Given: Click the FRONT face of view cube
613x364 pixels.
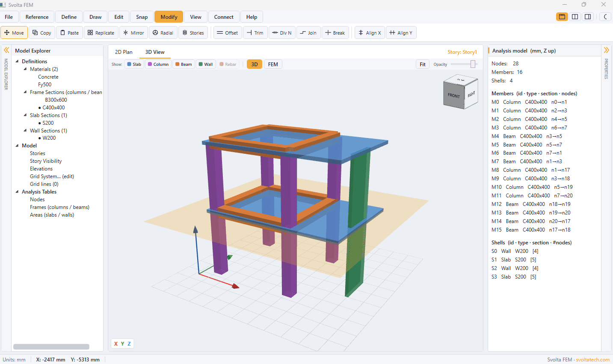Looking at the screenshot, I should (454, 95).
